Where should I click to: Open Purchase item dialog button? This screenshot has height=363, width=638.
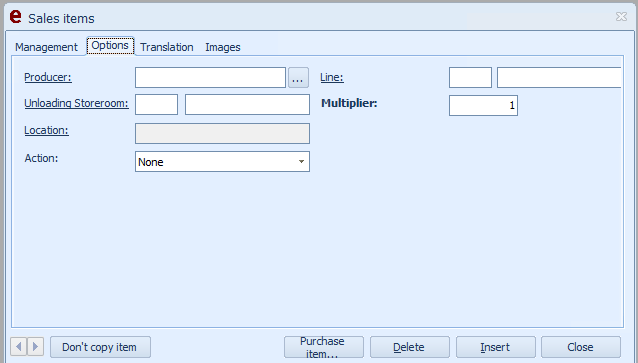[324, 347]
